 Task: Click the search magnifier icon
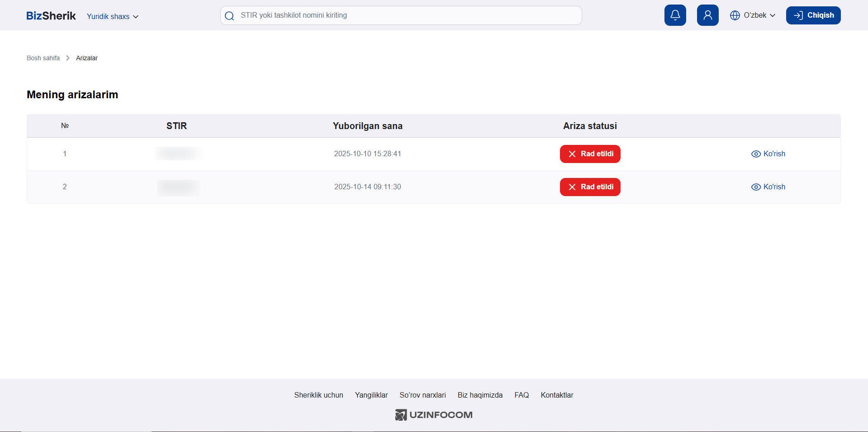coord(229,15)
